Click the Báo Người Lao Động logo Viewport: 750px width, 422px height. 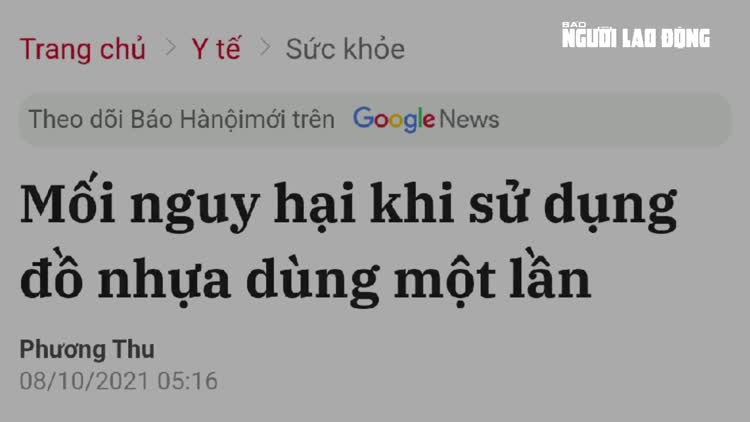(636, 35)
